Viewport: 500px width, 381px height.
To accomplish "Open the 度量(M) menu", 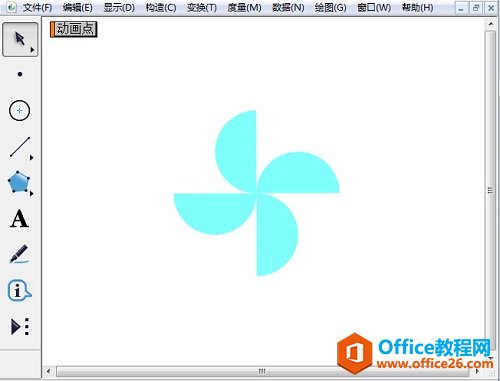I will point(244,7).
